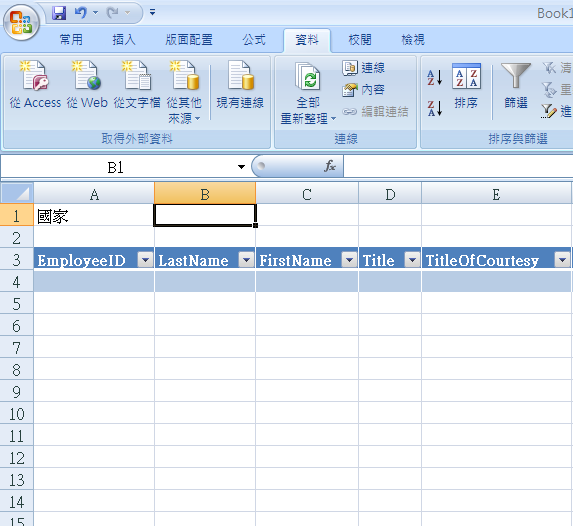
Task: Switch to the 公式 ribbon tab
Action: [x=254, y=39]
